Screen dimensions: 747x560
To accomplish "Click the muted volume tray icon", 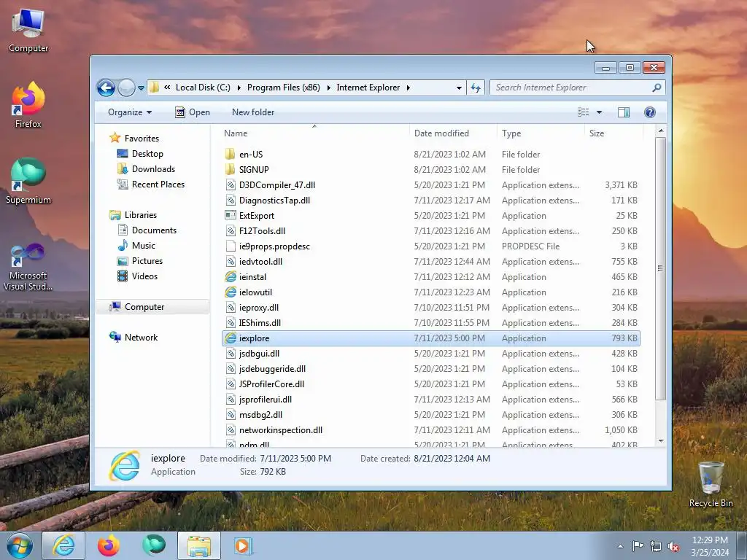I will coord(673,547).
